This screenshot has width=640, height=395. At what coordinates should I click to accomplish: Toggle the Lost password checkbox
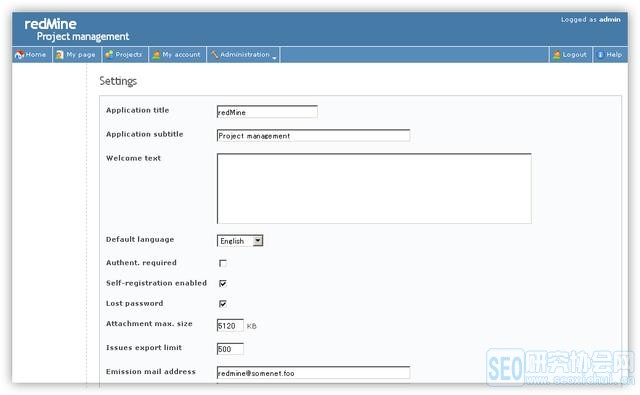[223, 304]
